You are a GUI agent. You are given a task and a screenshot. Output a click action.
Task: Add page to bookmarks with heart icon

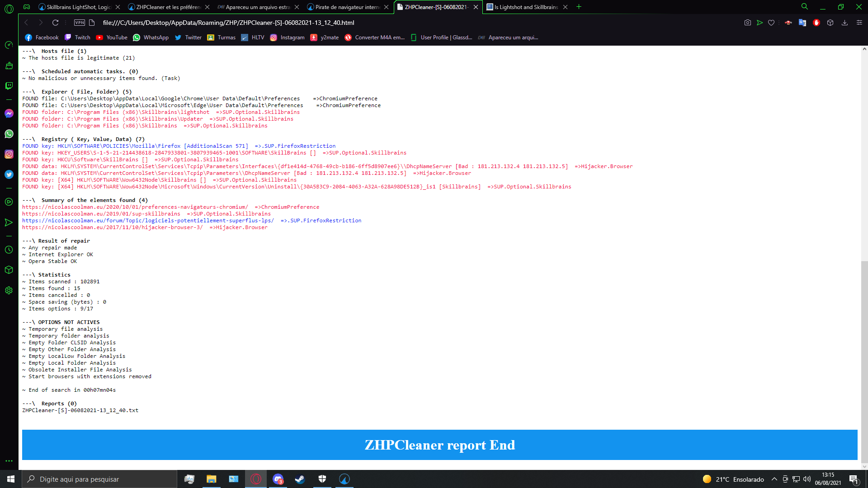(x=771, y=23)
